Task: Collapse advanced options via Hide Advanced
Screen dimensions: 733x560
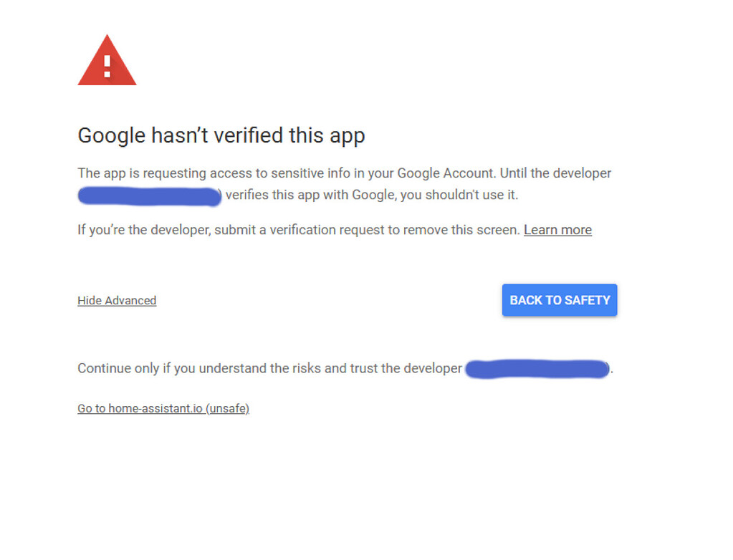Action: point(117,300)
